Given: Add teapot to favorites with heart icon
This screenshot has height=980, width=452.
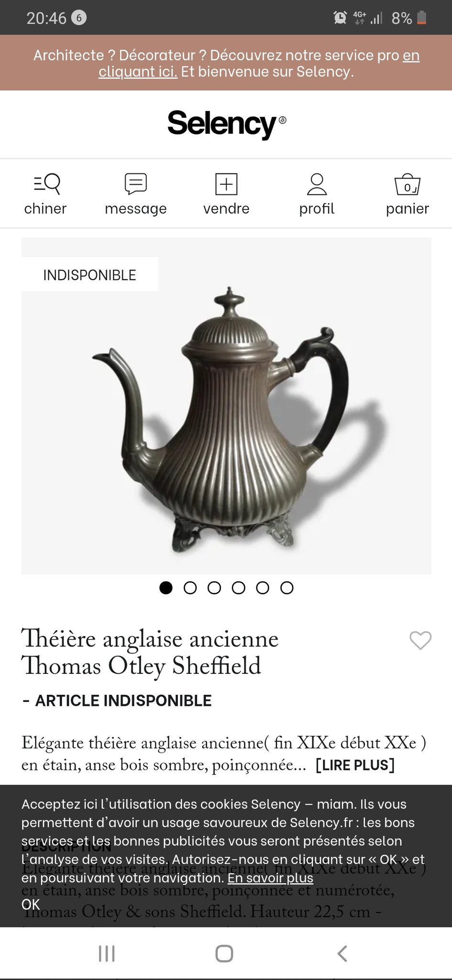Looking at the screenshot, I should [420, 640].
